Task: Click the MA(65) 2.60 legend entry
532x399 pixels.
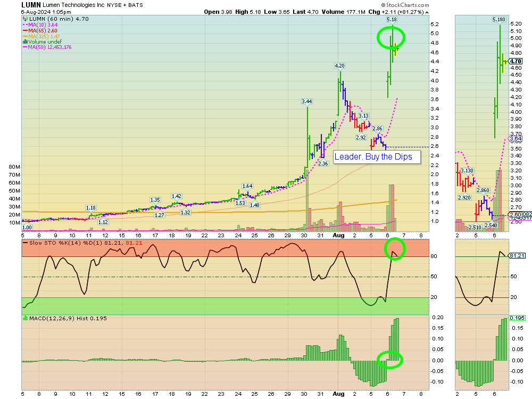Action: tap(40, 30)
